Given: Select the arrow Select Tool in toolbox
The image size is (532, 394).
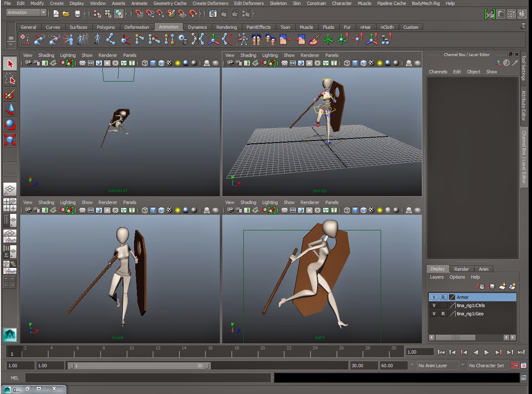Looking at the screenshot, I should pyautogui.click(x=10, y=63).
